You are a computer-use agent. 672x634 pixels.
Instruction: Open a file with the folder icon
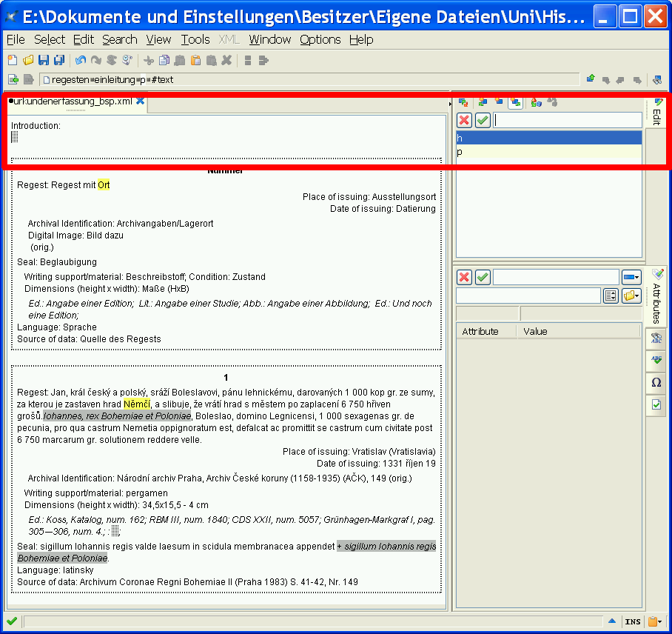[28, 61]
